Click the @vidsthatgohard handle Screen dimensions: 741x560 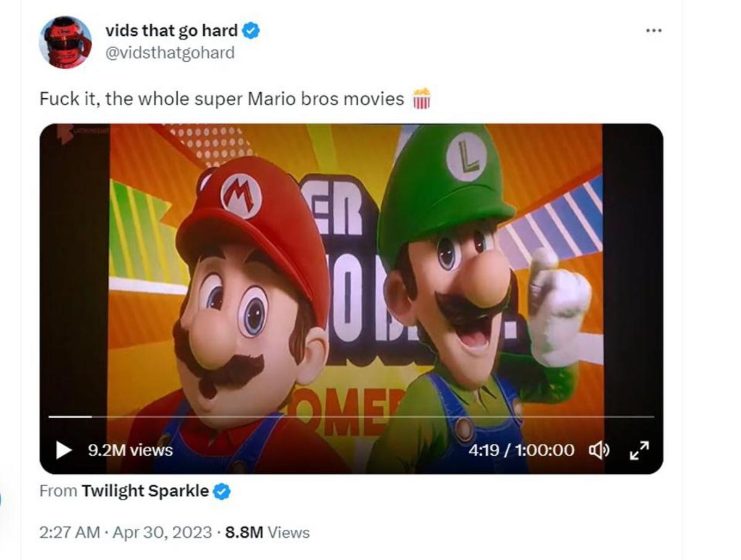tap(170, 53)
